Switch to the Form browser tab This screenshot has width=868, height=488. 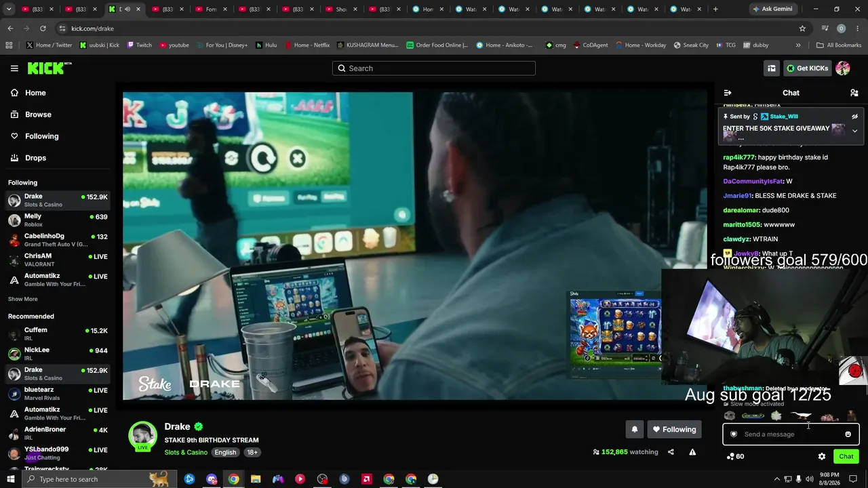tap(211, 9)
